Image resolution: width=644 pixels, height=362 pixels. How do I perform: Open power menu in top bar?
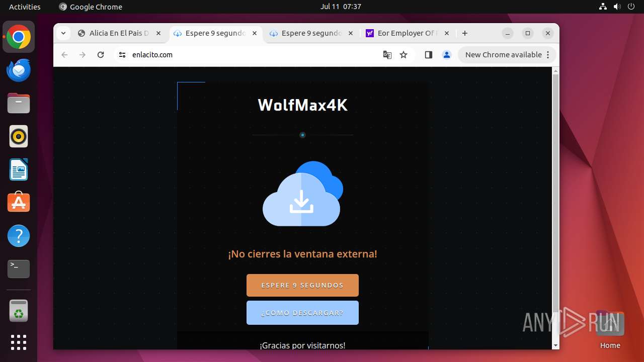click(x=631, y=7)
